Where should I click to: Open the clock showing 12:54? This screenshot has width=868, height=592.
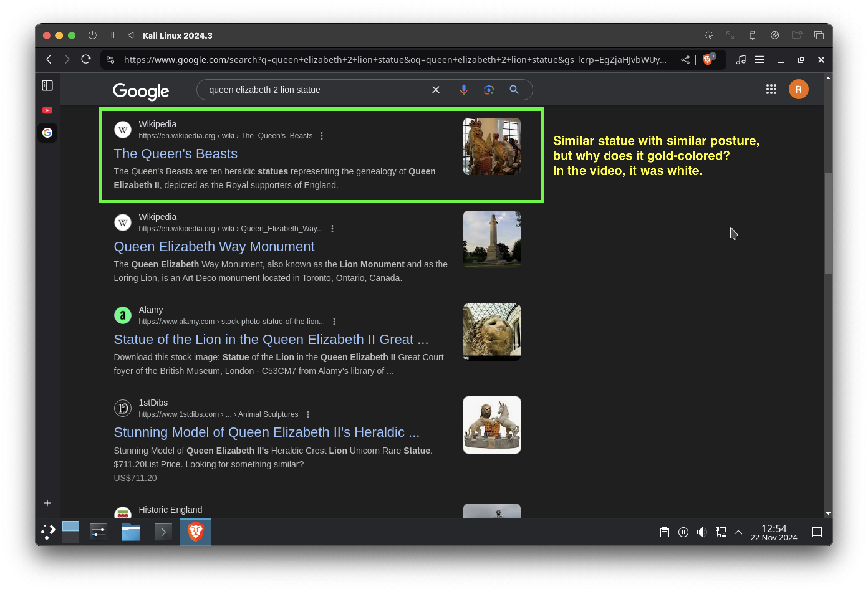[774, 533]
